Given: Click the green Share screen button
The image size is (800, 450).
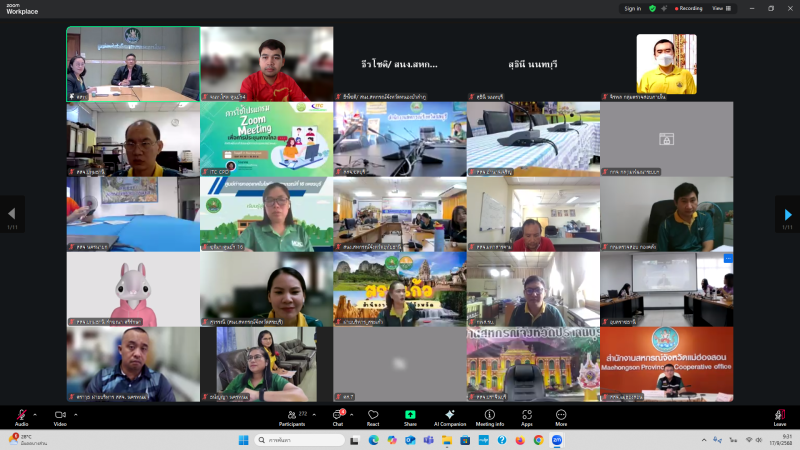Looking at the screenshot, I should (x=410, y=415).
